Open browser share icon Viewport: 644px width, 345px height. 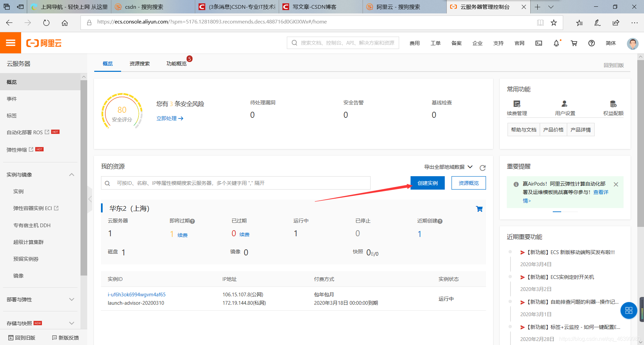616,23
